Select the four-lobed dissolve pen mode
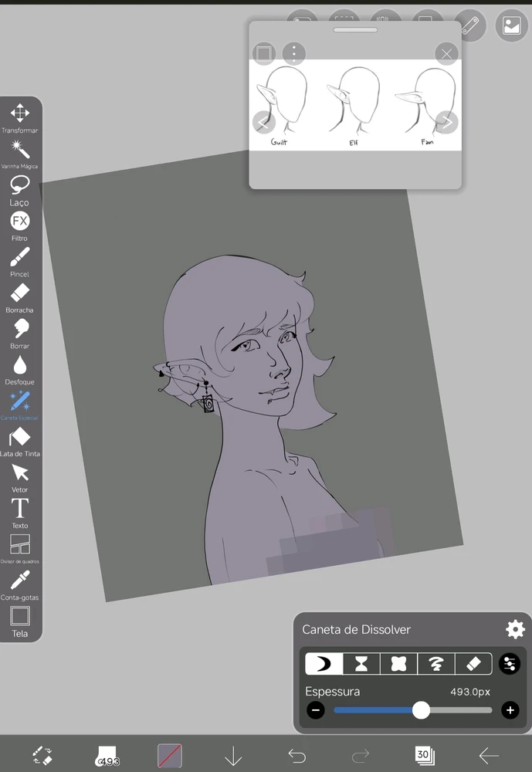Screen dimensions: 532x772 point(398,664)
